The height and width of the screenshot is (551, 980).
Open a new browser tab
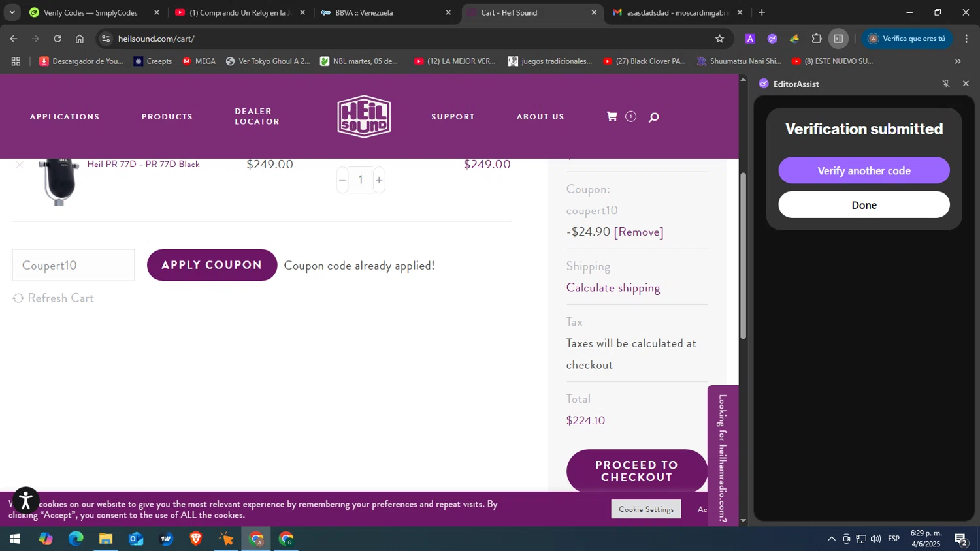click(762, 12)
